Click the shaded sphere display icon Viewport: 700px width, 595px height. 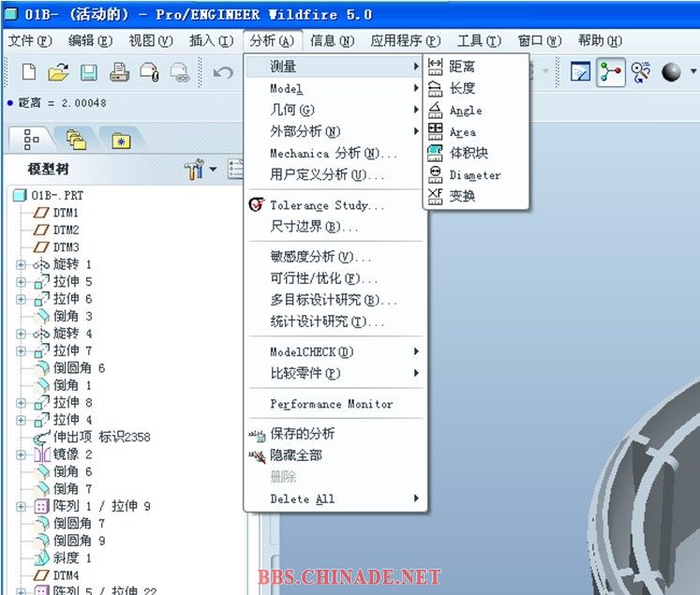pyautogui.click(x=671, y=72)
